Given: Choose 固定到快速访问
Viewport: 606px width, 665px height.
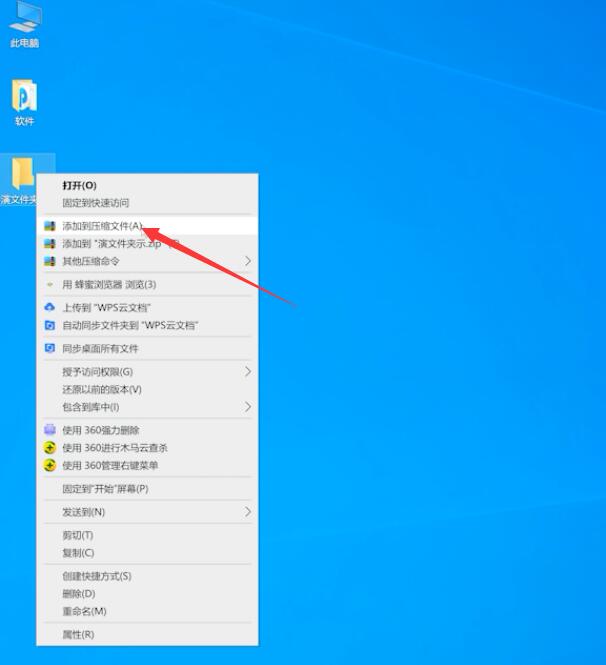Looking at the screenshot, I should point(147,203).
